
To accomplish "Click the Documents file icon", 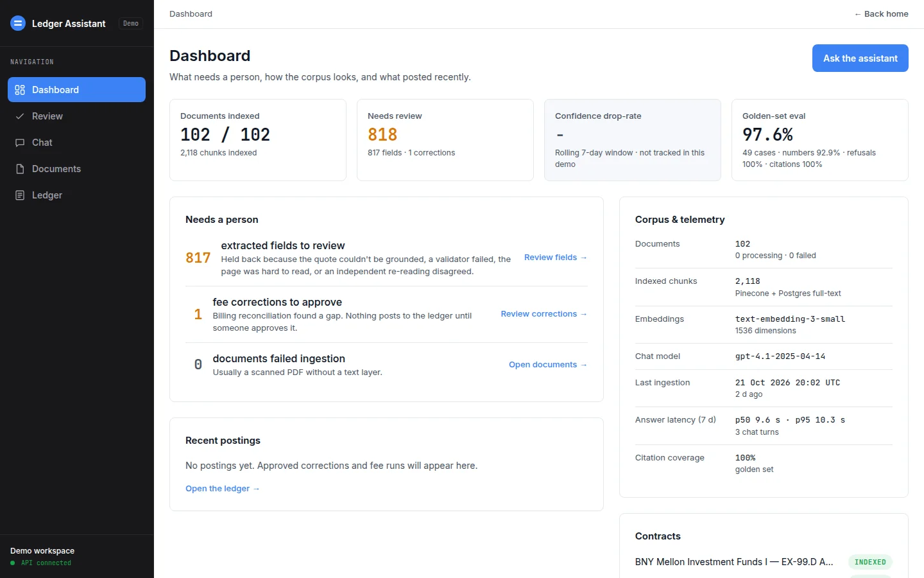I will (20, 169).
